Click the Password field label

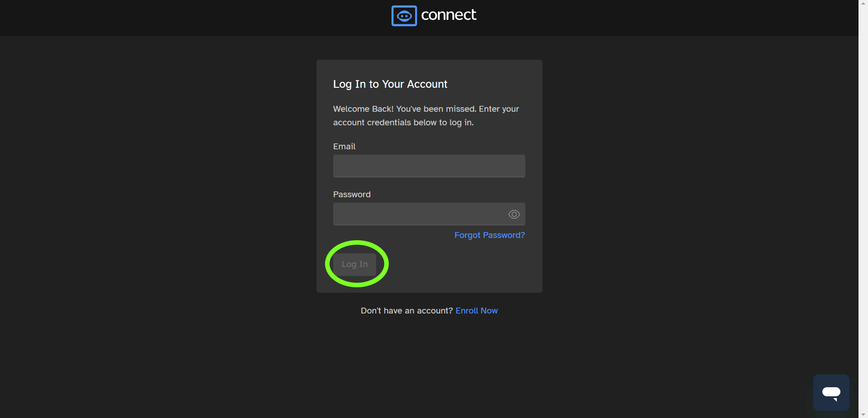coord(352,195)
